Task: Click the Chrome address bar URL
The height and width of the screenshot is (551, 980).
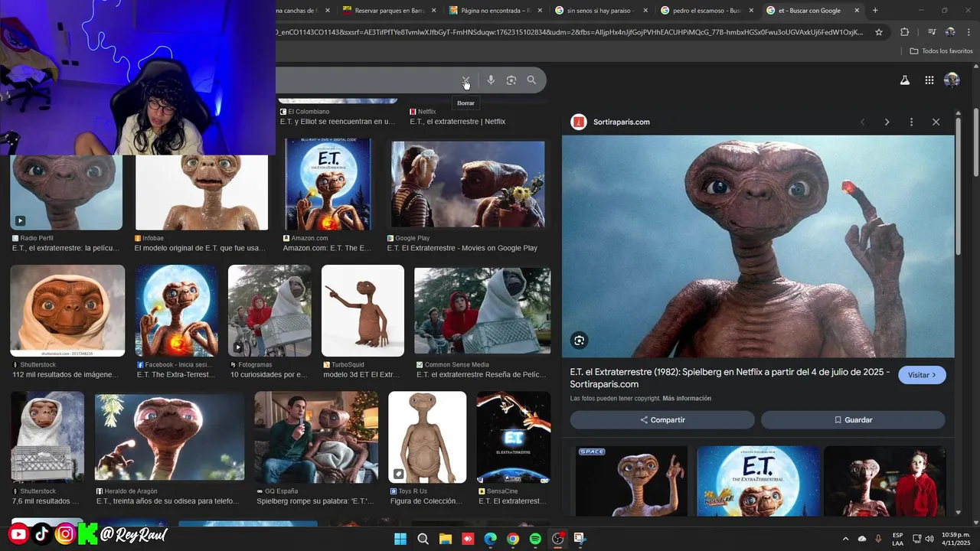Action: [x=570, y=32]
